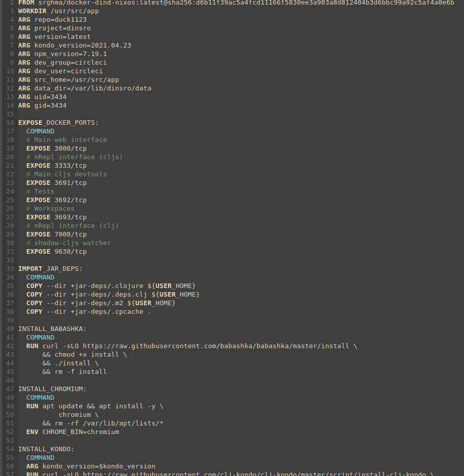Click the WORKDIR /usr/src/app line
The image size is (464, 476).
point(59,11)
